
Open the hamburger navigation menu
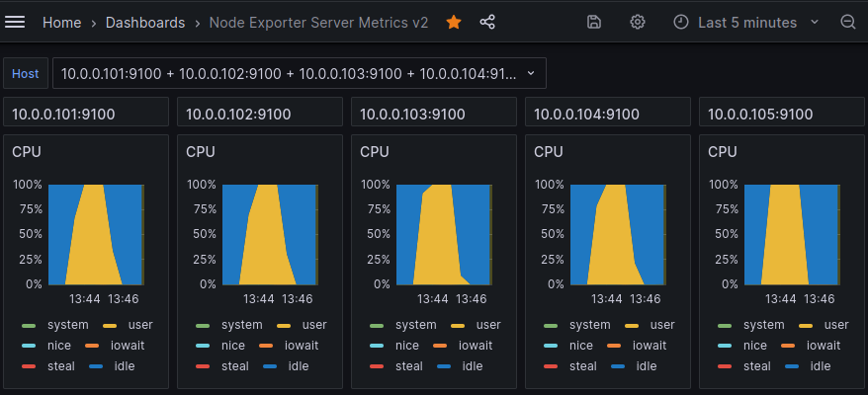click(x=16, y=22)
